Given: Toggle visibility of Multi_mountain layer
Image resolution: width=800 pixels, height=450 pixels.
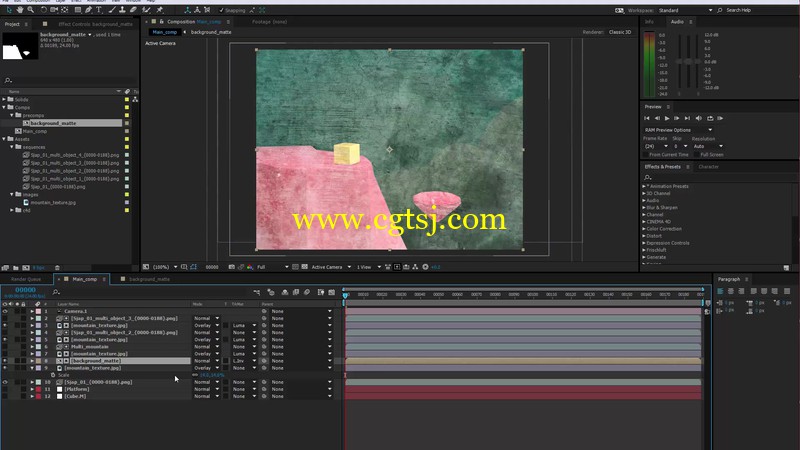Looking at the screenshot, I should 5,347.
